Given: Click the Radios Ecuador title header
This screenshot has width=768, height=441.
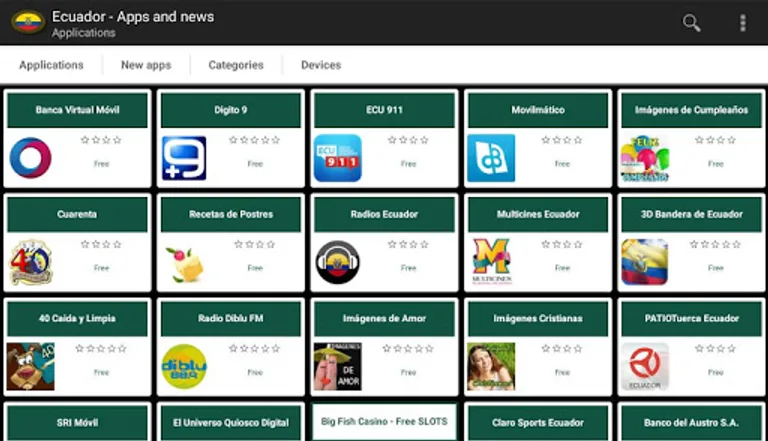Looking at the screenshot, I should tap(384, 215).
